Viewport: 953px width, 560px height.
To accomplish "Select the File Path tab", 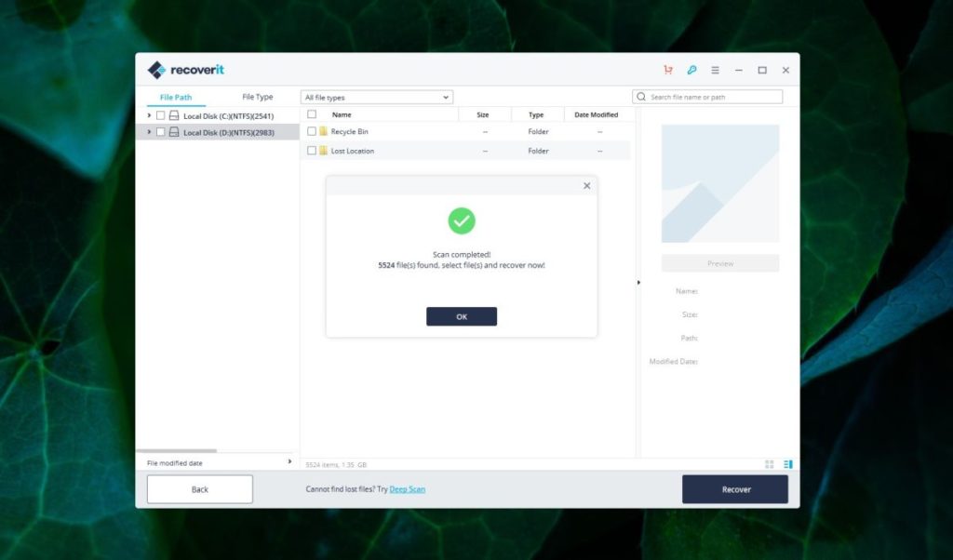I will click(175, 96).
